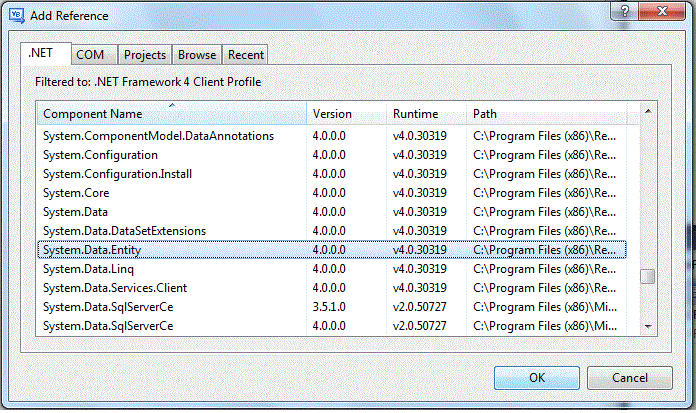Select the System.Configuration component
Screen dimensions: 696x413
[332, 155]
